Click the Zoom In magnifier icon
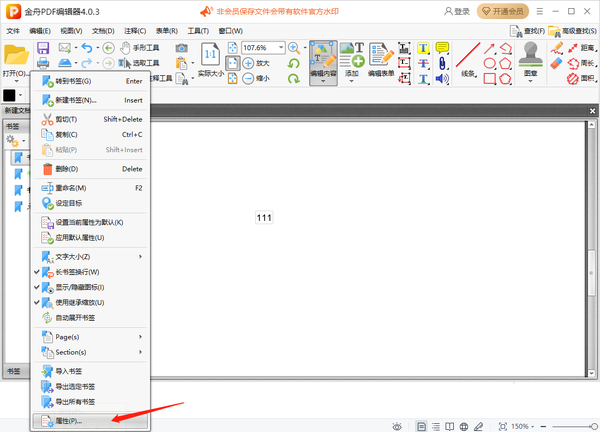Screen dimensions: 600x432 [294, 47]
